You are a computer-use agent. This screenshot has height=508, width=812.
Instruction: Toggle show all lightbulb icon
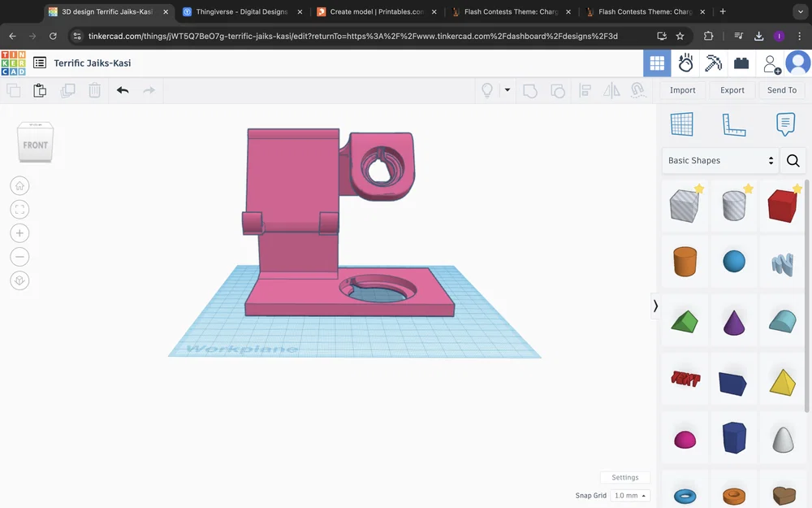(487, 90)
